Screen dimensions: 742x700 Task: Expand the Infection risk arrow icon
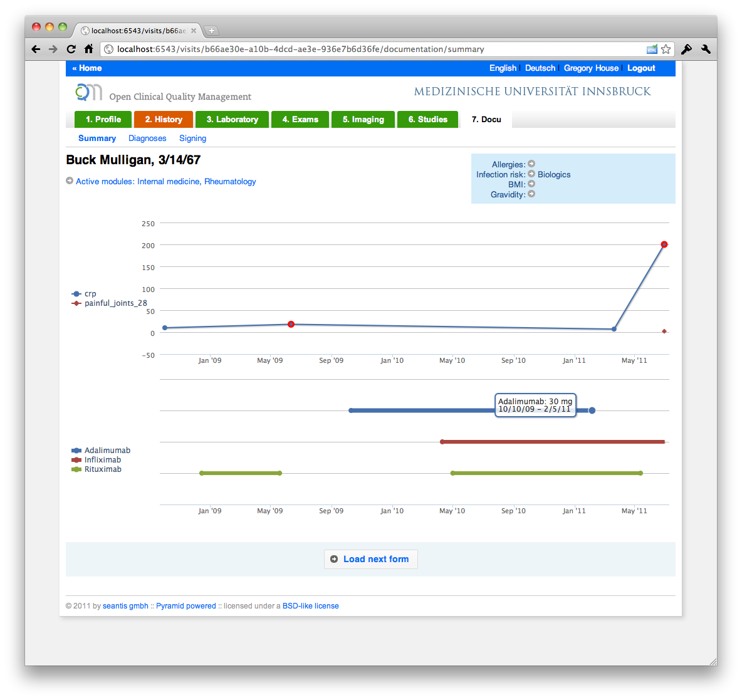(531, 174)
